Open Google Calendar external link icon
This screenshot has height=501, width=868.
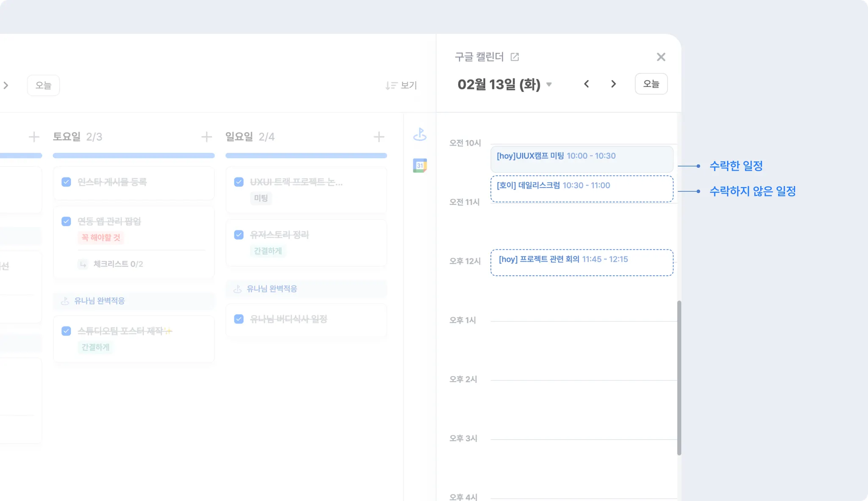(515, 57)
